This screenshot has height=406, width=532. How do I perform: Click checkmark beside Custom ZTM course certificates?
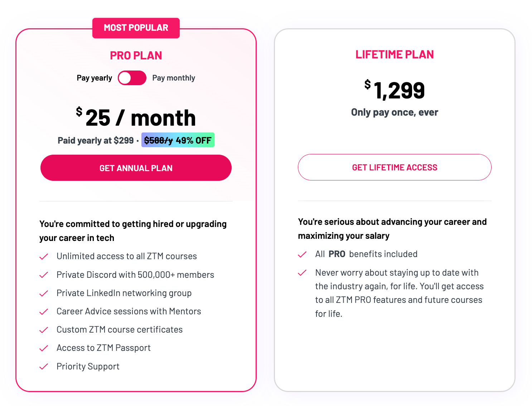(x=44, y=330)
